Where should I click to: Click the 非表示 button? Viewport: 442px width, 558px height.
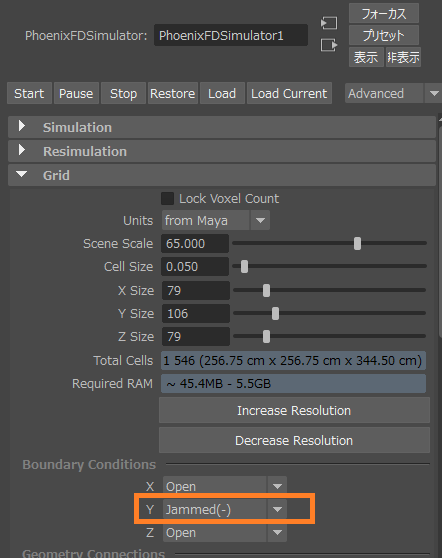[404, 57]
